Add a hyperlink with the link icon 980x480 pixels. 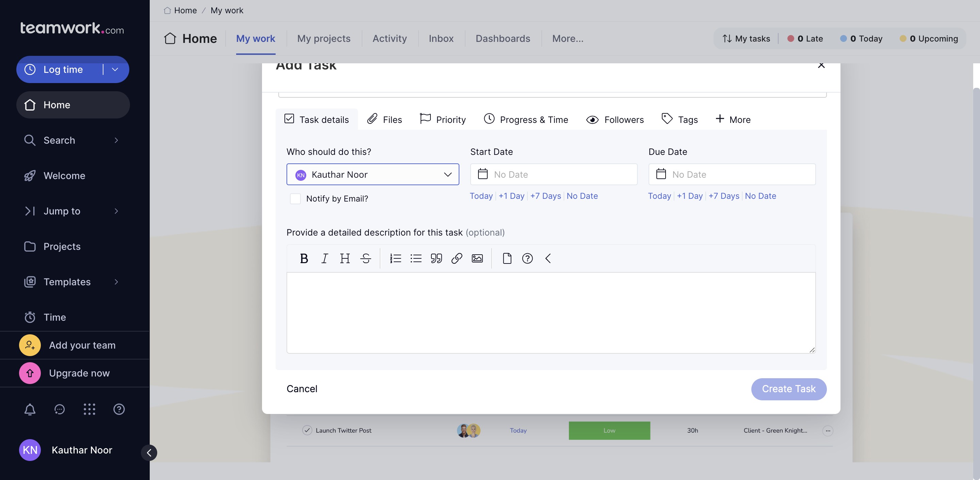point(457,258)
